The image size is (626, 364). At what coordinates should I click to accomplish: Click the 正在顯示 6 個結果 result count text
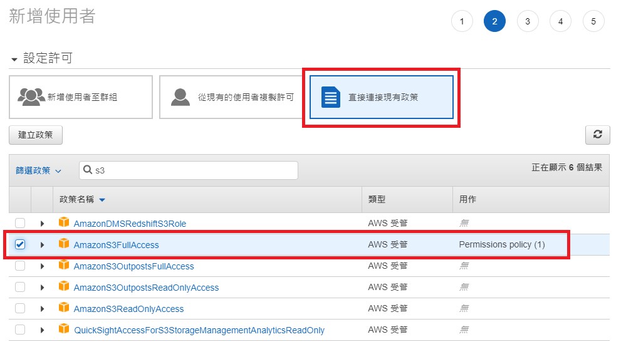[566, 167]
